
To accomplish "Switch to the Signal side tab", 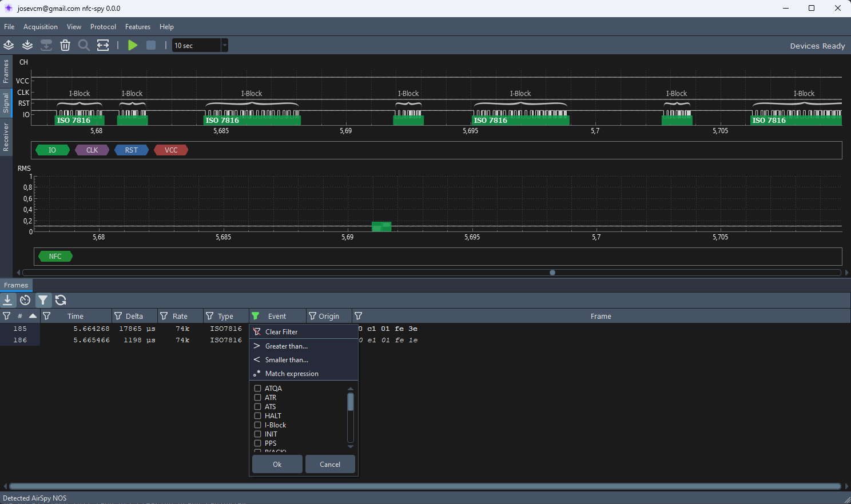I will click(6, 103).
